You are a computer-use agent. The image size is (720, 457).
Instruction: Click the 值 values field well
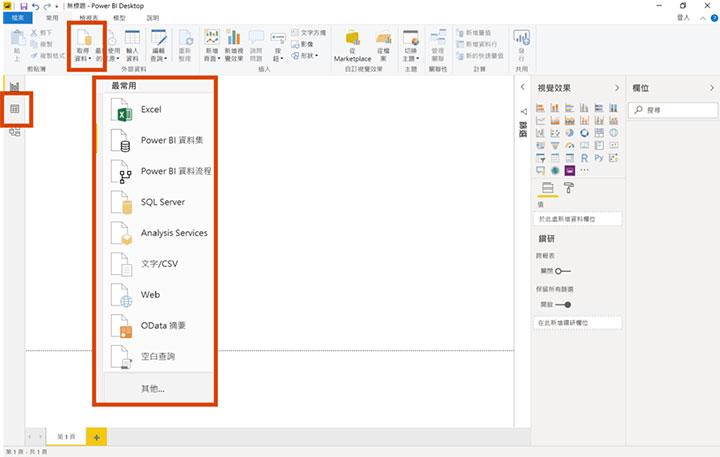pos(578,219)
